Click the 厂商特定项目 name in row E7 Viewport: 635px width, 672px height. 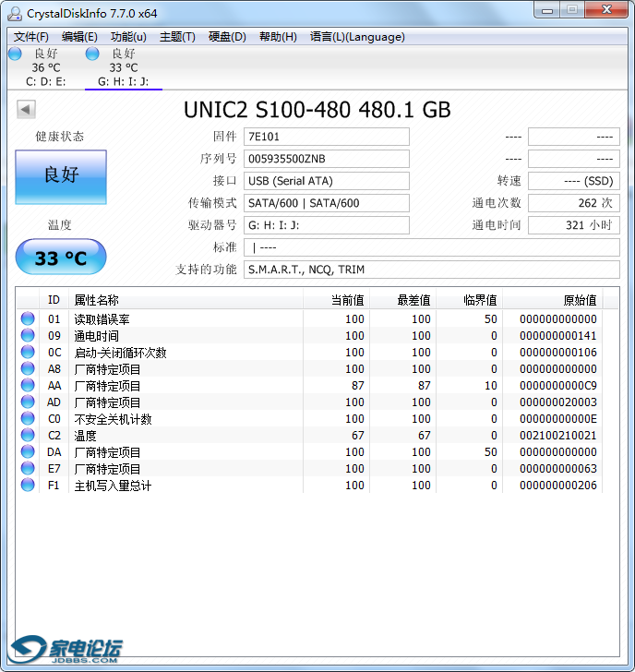[x=107, y=469]
